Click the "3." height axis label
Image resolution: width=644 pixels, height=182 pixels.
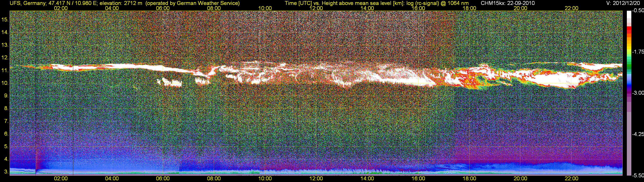(6, 172)
